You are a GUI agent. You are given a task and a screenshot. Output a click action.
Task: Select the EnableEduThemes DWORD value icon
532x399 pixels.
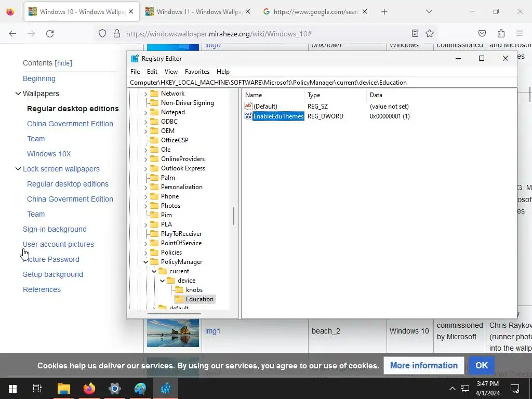(x=248, y=116)
